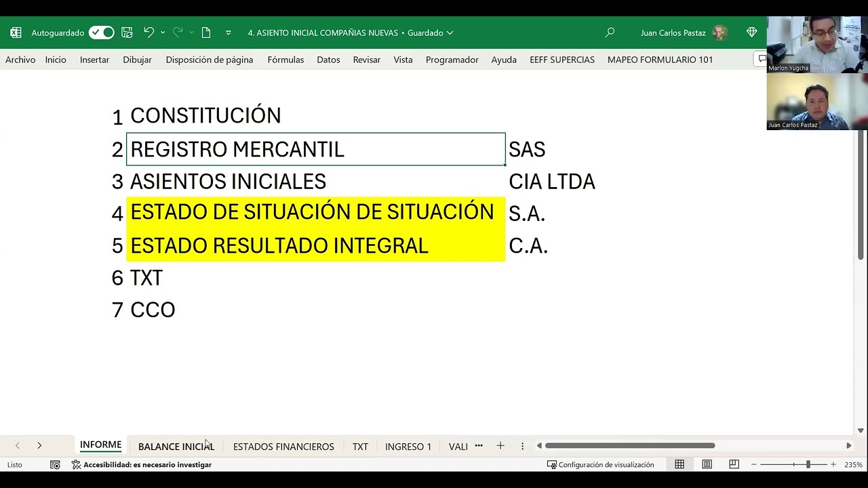Open the TXT sheet tab
868x488 pixels.
(360, 447)
